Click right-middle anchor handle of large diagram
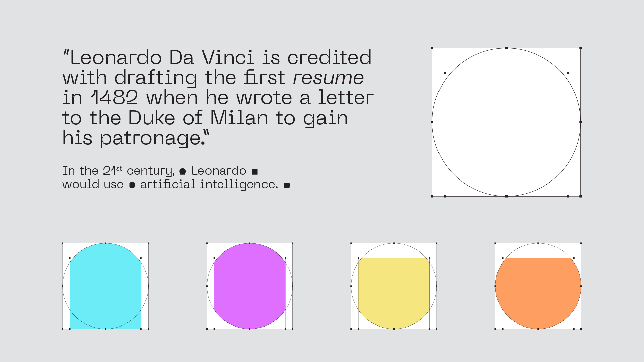 point(580,122)
